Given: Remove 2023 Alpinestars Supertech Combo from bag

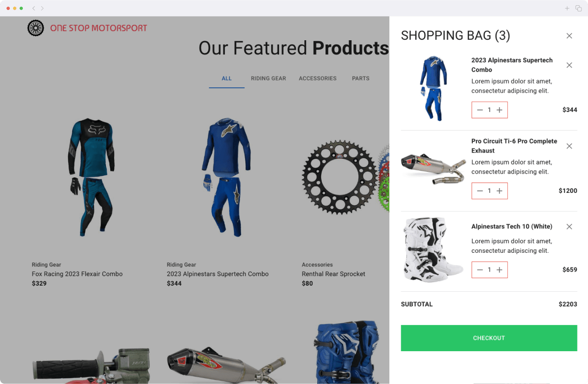Looking at the screenshot, I should pos(569,65).
